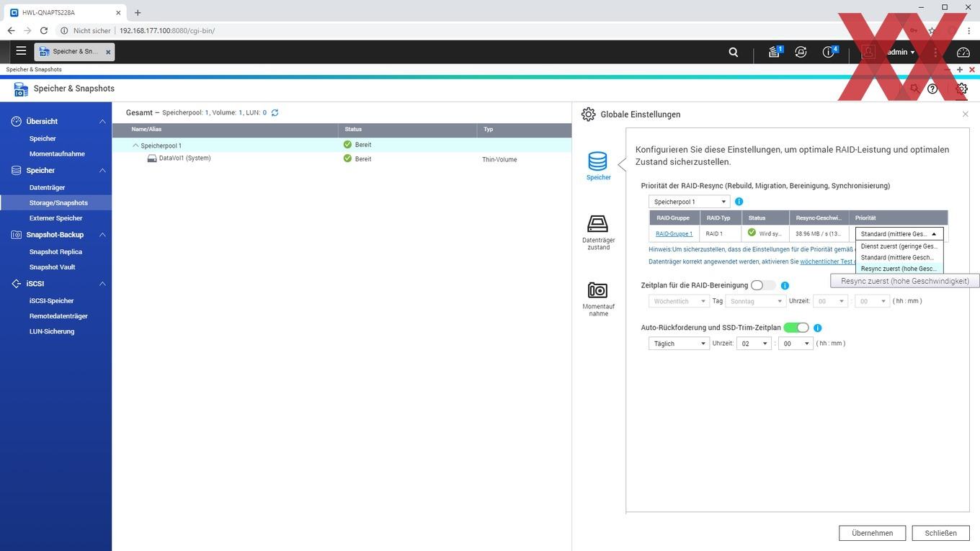Open the wöchentlicher Test link

(827, 261)
